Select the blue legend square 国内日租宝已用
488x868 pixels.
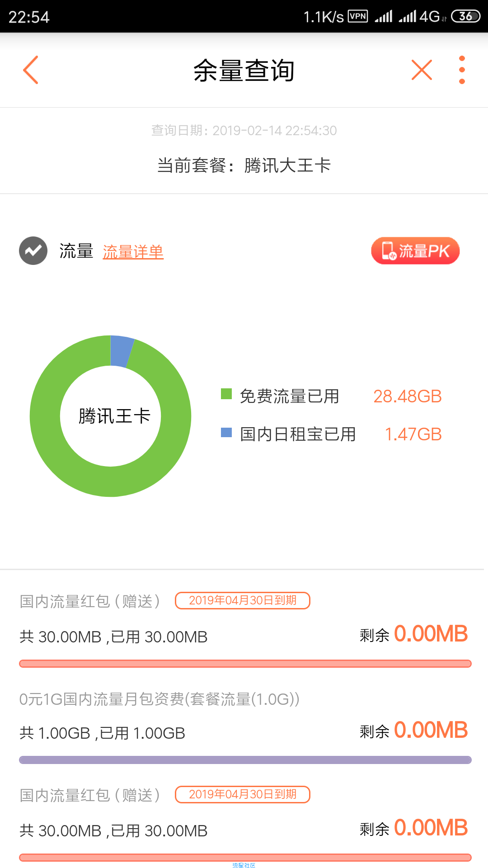pyautogui.click(x=226, y=432)
